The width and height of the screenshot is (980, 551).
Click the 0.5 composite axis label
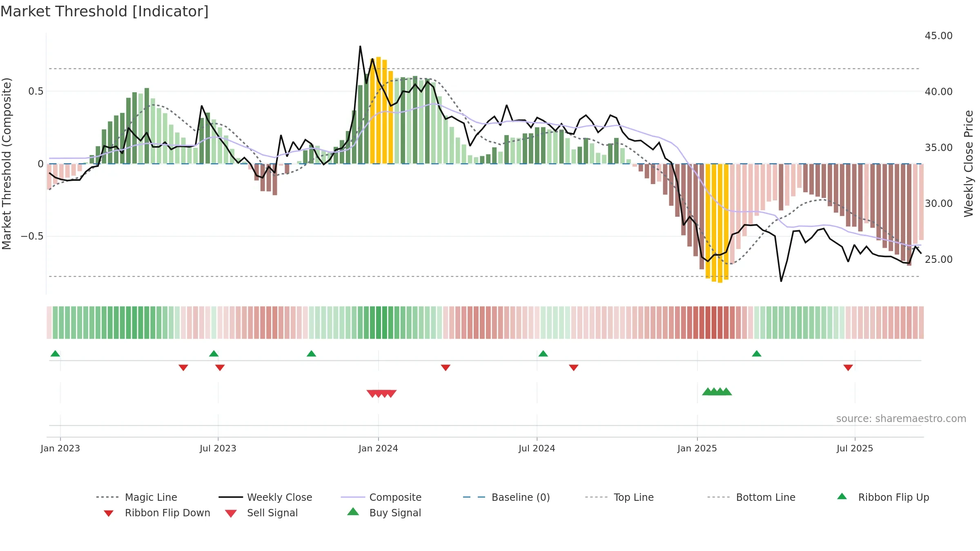coord(36,91)
